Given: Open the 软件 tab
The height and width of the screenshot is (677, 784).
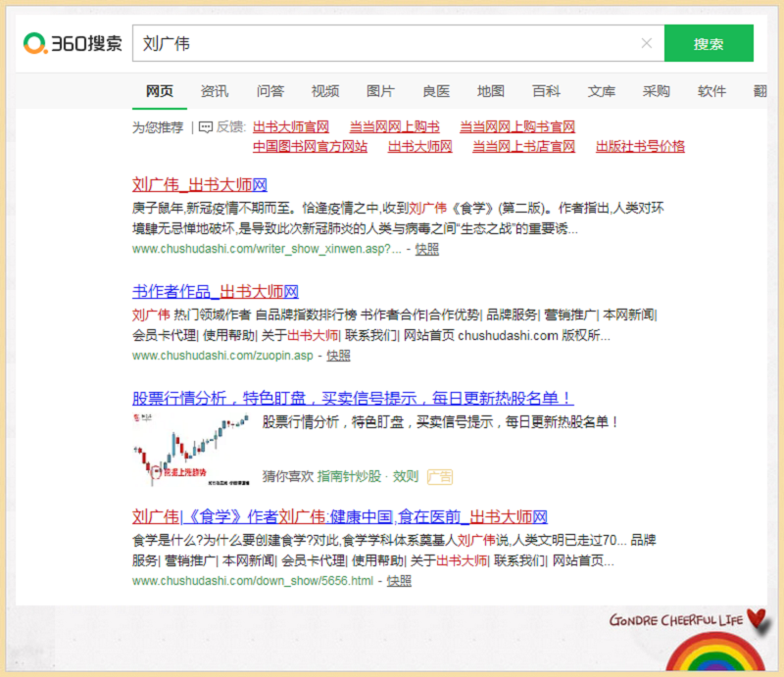Looking at the screenshot, I should 711,91.
